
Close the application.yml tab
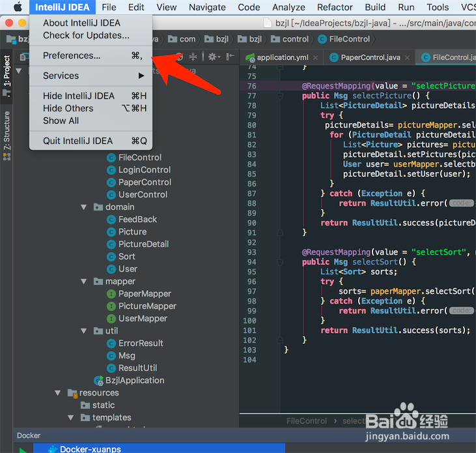(x=315, y=58)
